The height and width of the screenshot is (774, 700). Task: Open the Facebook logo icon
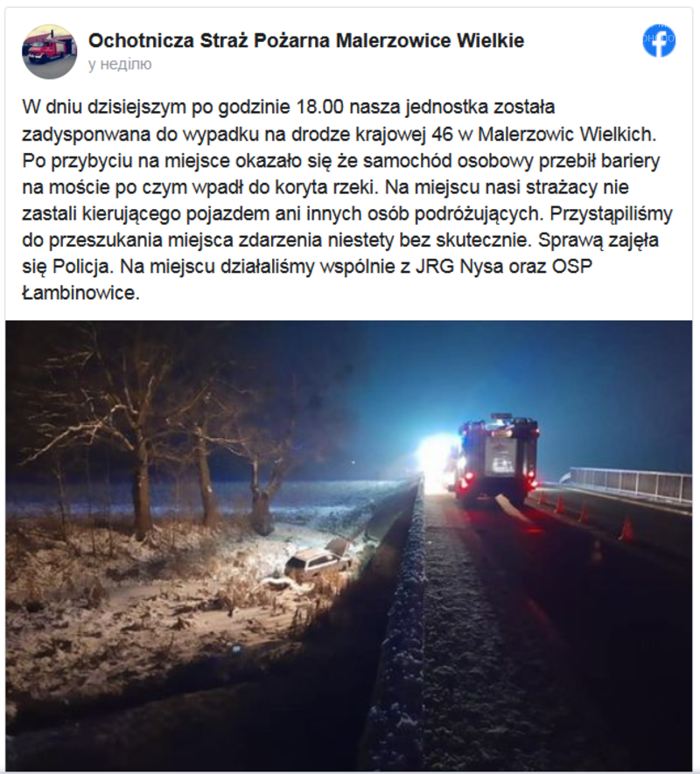659,40
